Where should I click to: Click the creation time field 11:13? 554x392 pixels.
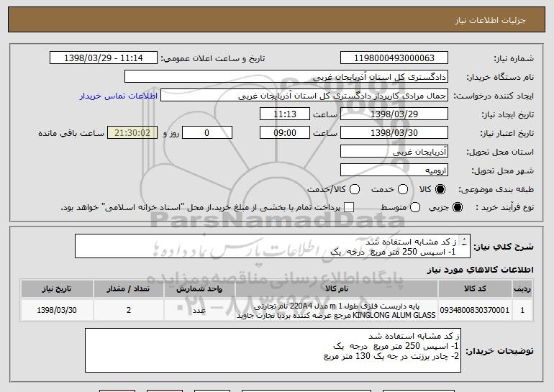pos(285,114)
